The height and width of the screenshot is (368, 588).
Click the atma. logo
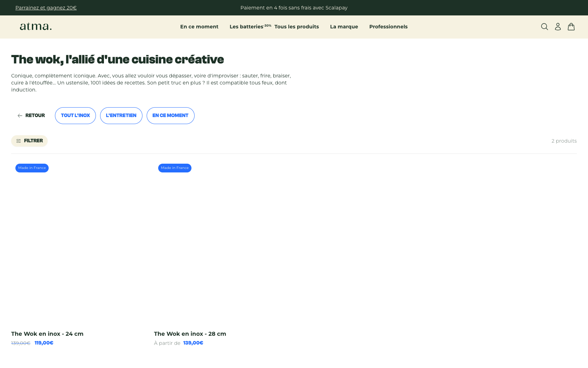coord(36,27)
